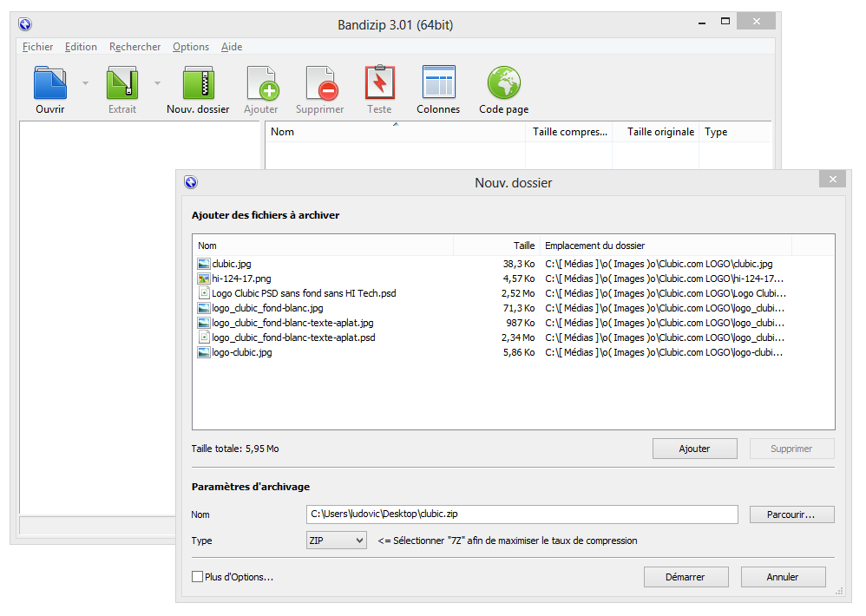Enable the Plus d'Options checkbox
This screenshot has height=616, width=866.
(197, 577)
